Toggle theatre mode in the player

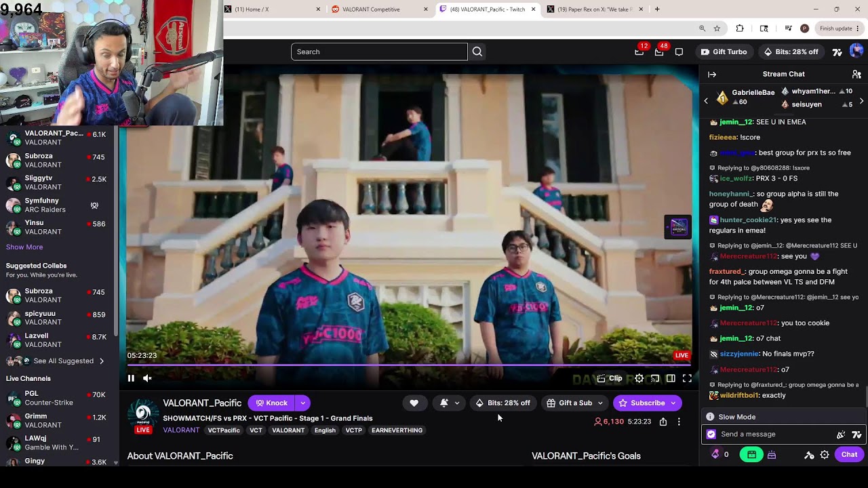[671, 378]
